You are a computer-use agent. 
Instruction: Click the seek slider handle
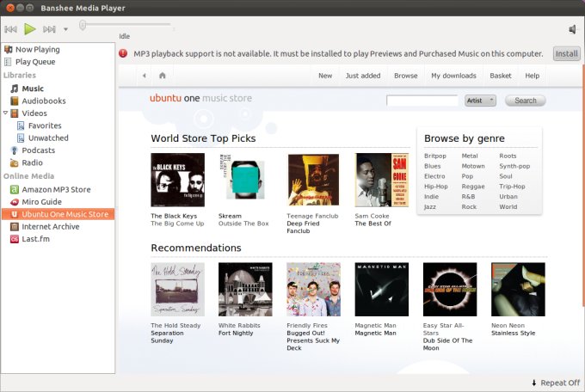pos(83,25)
